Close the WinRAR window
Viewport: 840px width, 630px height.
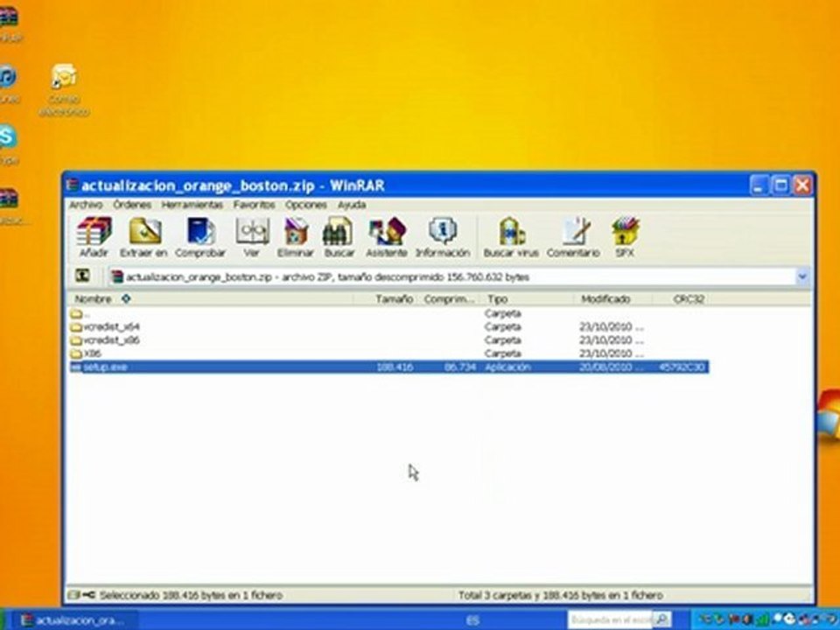802,185
